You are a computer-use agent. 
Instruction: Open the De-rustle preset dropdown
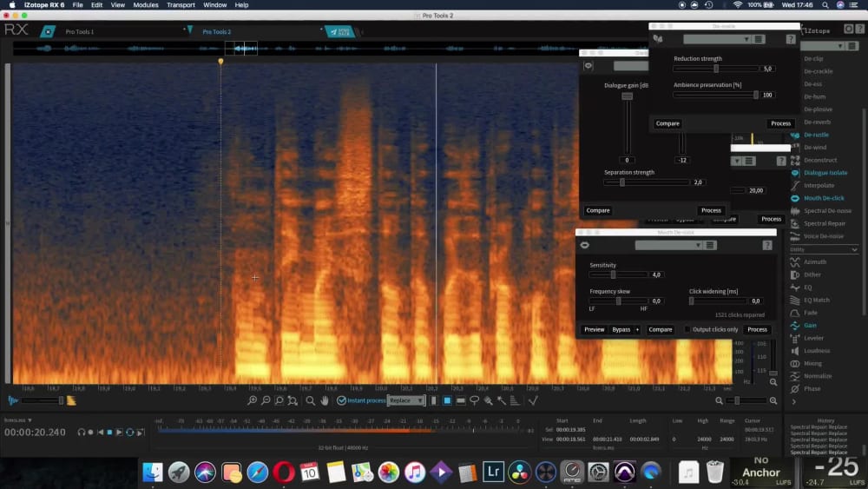point(717,39)
